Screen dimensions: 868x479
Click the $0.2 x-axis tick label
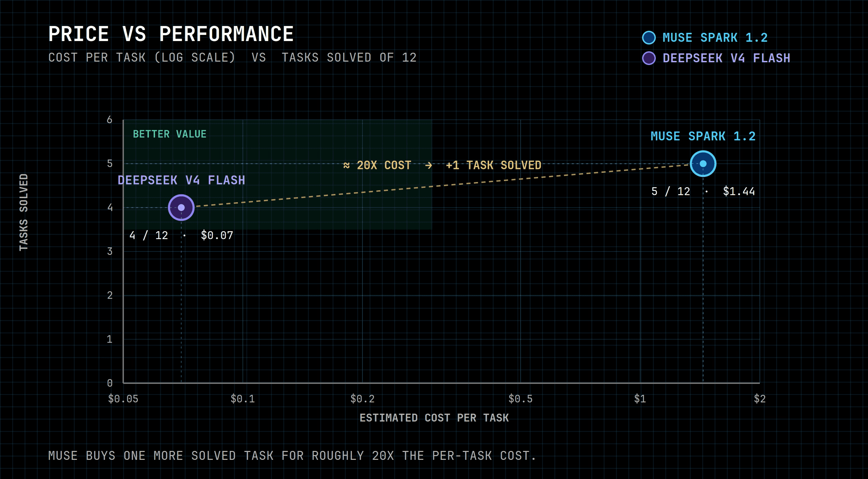pyautogui.click(x=362, y=399)
